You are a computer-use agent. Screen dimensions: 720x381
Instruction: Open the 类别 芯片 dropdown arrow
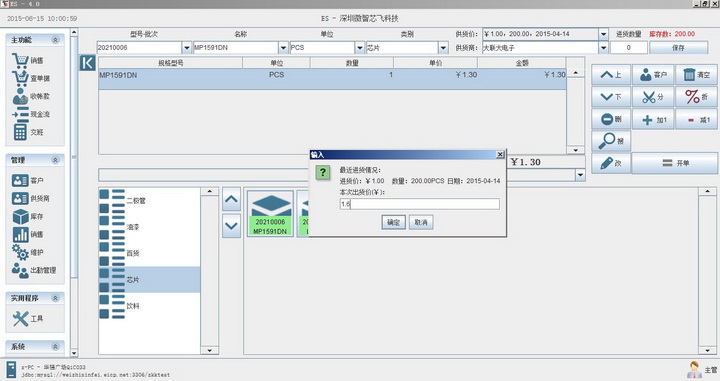pos(443,47)
